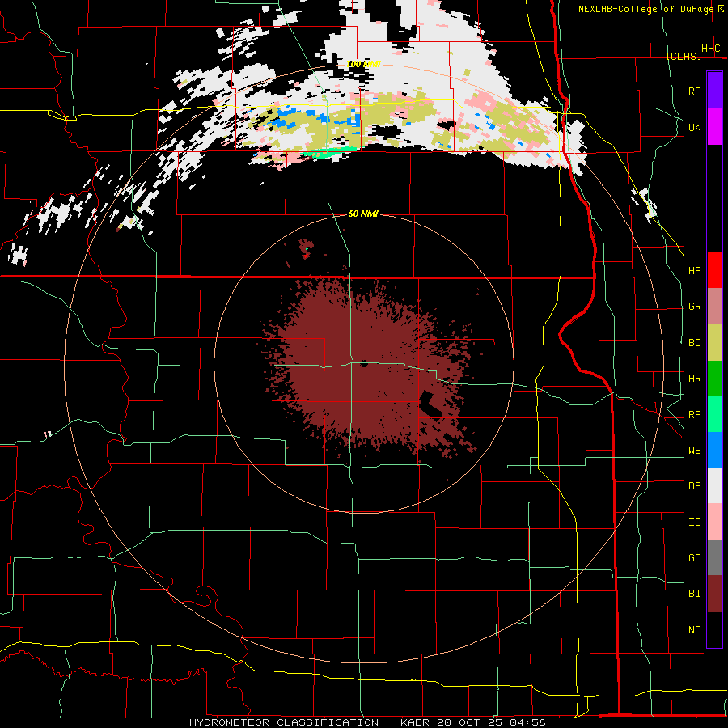Image resolution: width=728 pixels, height=728 pixels.
Task: Click the 'BI' legend label
Action: click(x=694, y=594)
